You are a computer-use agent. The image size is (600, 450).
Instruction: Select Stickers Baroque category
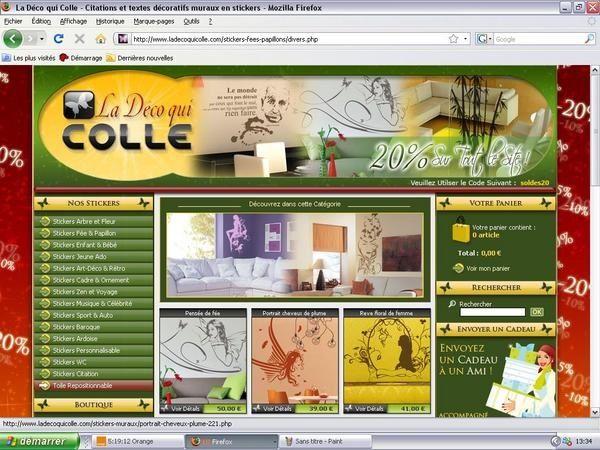click(93, 327)
